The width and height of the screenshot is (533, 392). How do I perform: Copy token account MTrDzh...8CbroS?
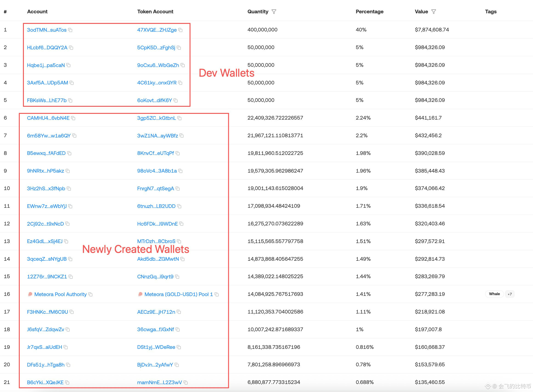click(179, 241)
